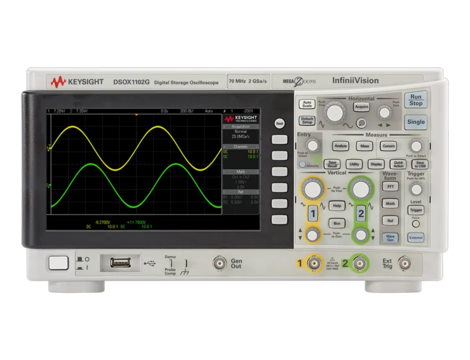Image resolution: width=470 pixels, height=360 pixels.
Task: Open the Utility menu
Action: [x=354, y=164]
